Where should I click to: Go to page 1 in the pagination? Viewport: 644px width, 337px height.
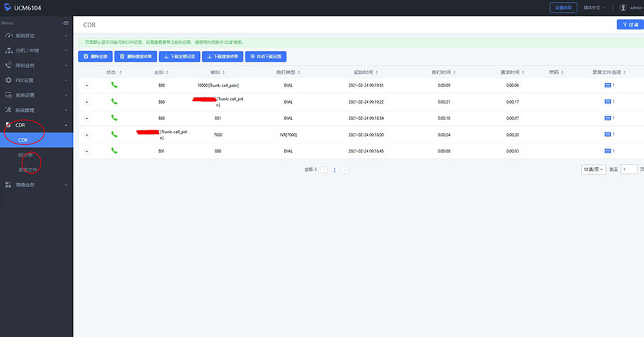coord(335,170)
